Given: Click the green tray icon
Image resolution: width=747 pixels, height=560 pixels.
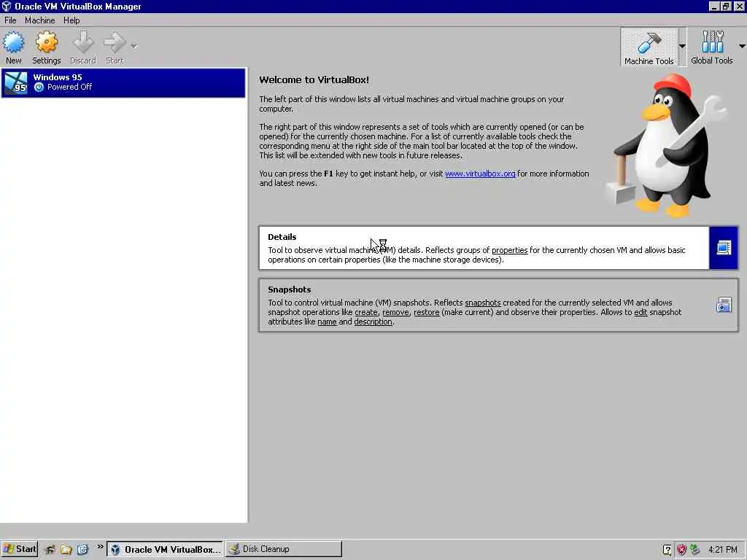Looking at the screenshot, I should (x=695, y=550).
